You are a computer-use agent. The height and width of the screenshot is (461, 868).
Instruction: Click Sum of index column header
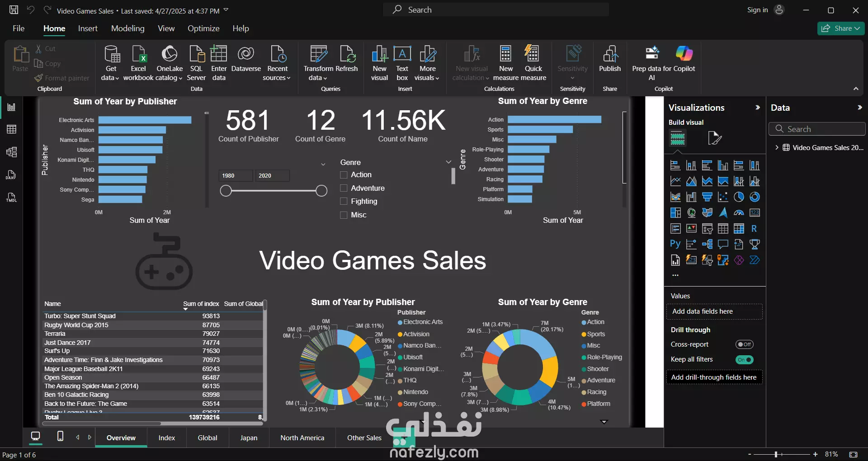point(201,304)
